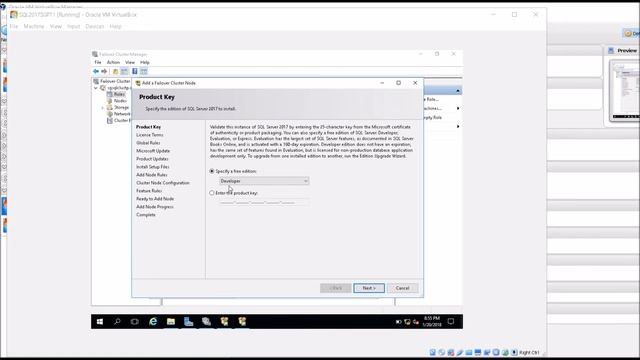Open the File menu in VirtualBox window
640x360 pixels.
point(14,27)
